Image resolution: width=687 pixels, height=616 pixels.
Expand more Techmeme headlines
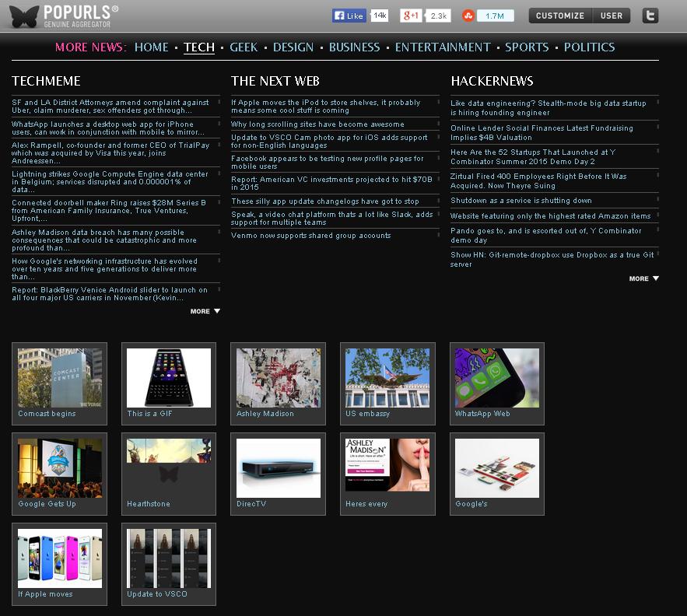[x=205, y=311]
